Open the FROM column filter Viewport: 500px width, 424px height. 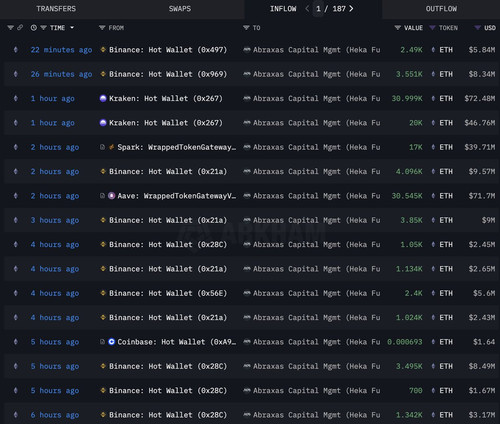tap(102, 28)
